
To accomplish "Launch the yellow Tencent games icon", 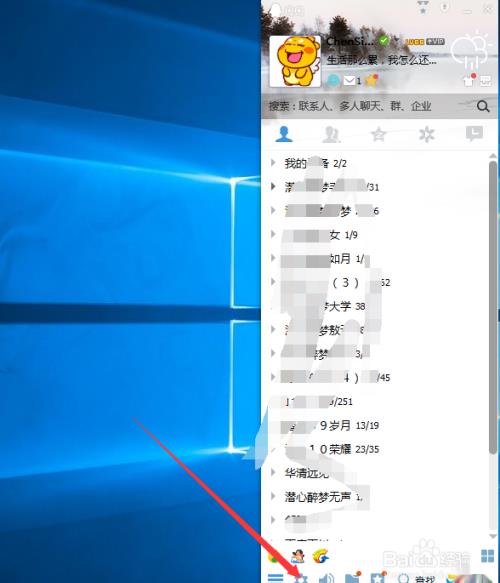I will (x=321, y=556).
